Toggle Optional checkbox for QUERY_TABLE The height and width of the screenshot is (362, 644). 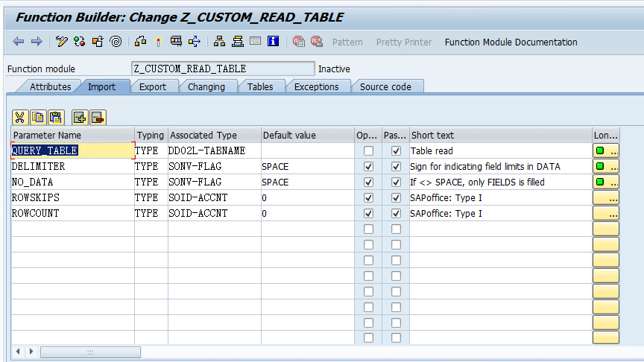click(x=368, y=150)
